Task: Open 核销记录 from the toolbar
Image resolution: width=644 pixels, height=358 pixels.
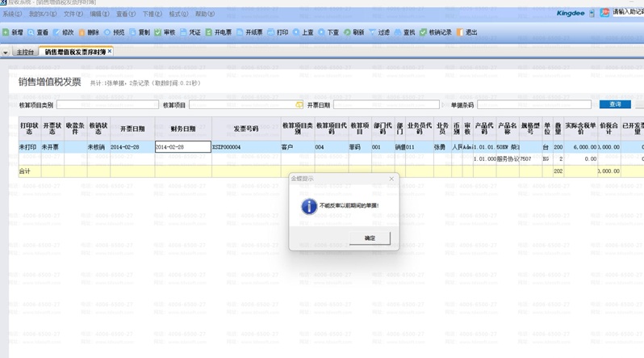Action: click(436, 32)
